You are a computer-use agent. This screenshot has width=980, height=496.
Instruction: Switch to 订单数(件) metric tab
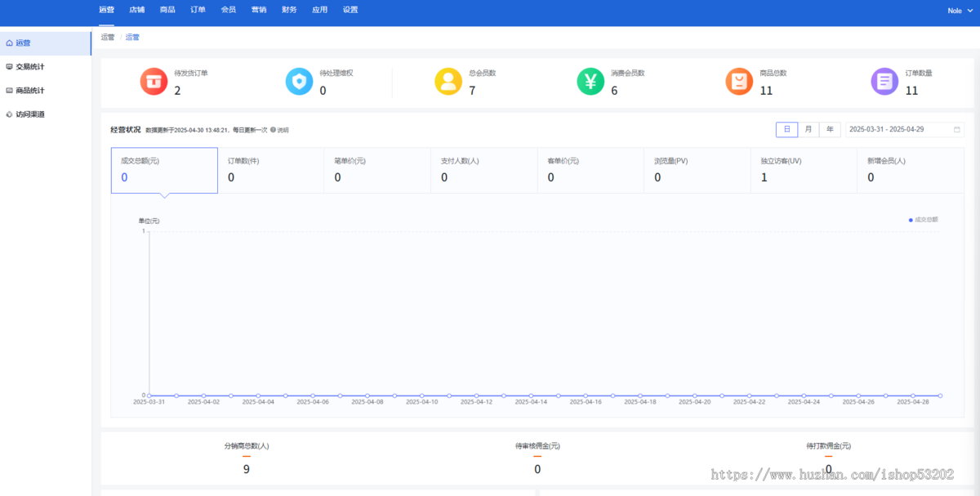tap(271, 170)
